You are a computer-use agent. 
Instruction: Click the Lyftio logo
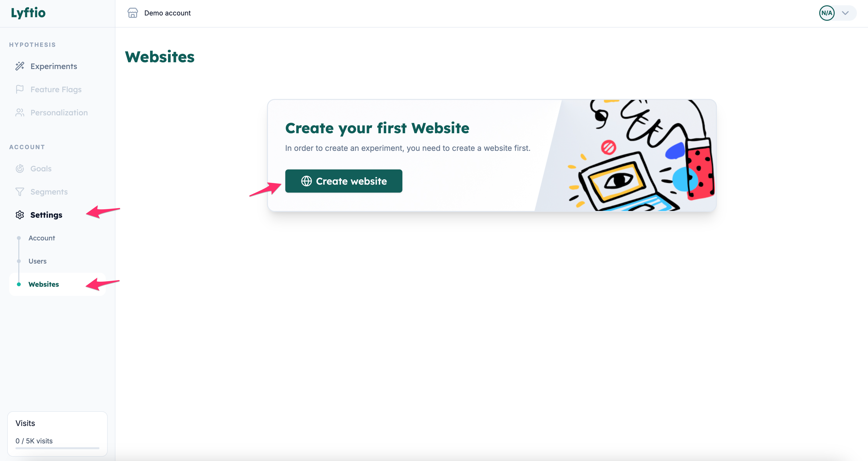click(28, 13)
